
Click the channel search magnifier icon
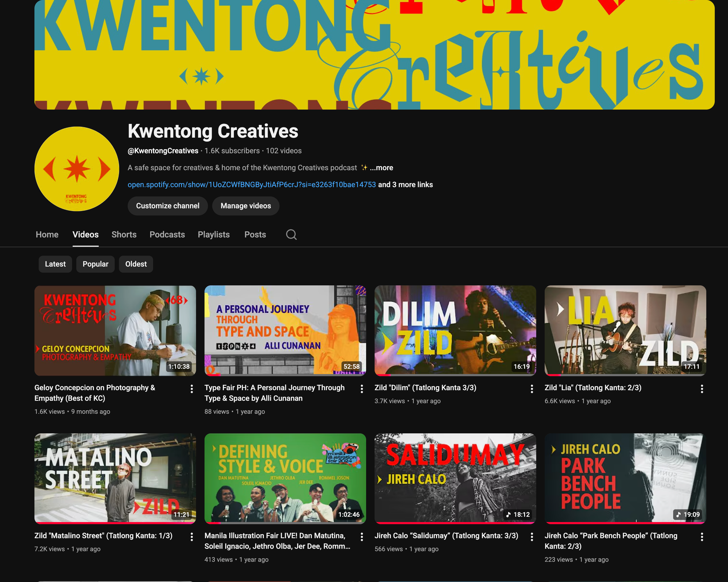(291, 235)
